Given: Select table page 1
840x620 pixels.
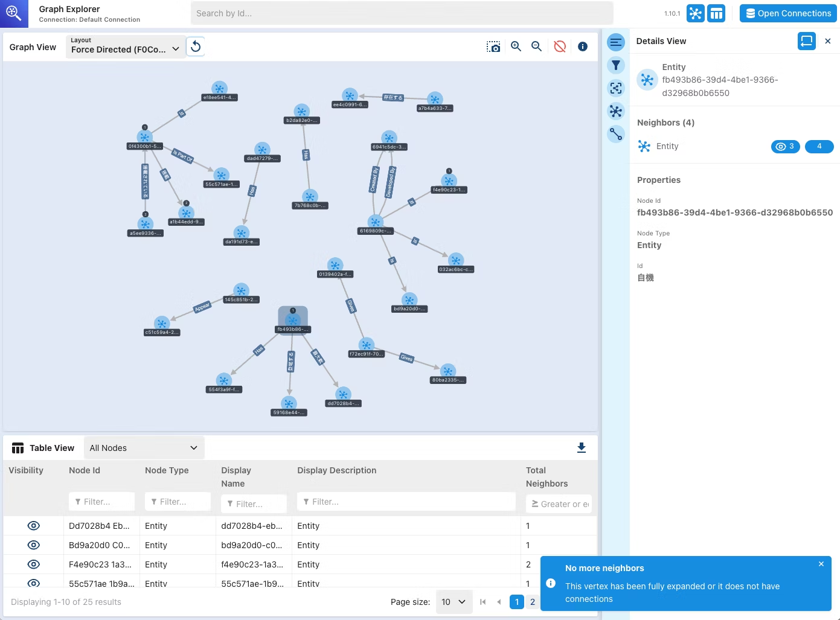Looking at the screenshot, I should [517, 602].
